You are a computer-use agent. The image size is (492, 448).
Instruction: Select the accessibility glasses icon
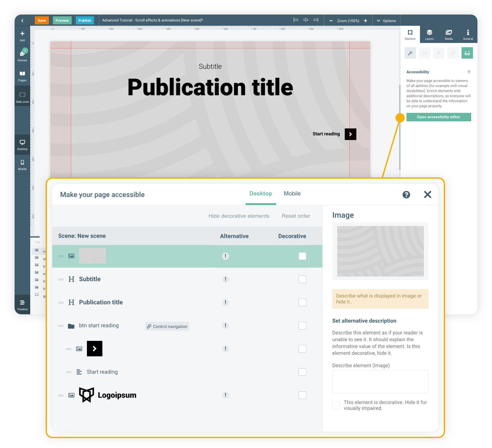(467, 53)
